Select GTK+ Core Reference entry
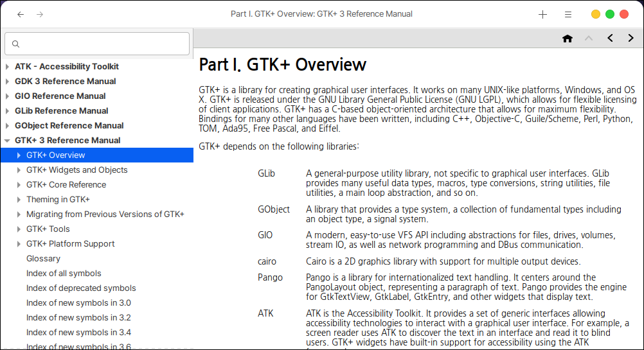 coord(66,185)
